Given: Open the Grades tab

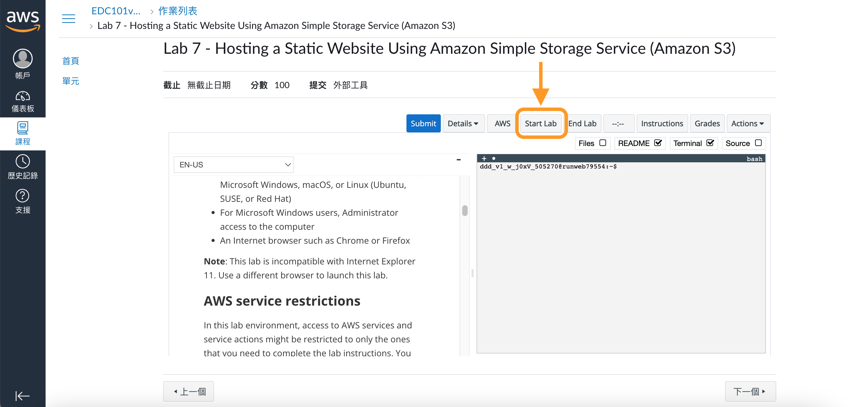Looking at the screenshot, I should pyautogui.click(x=707, y=124).
